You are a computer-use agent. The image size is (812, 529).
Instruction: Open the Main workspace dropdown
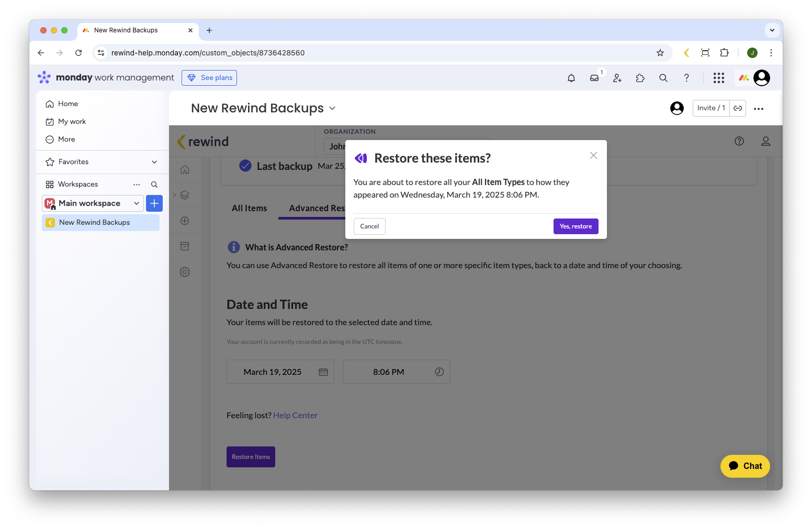(93, 203)
